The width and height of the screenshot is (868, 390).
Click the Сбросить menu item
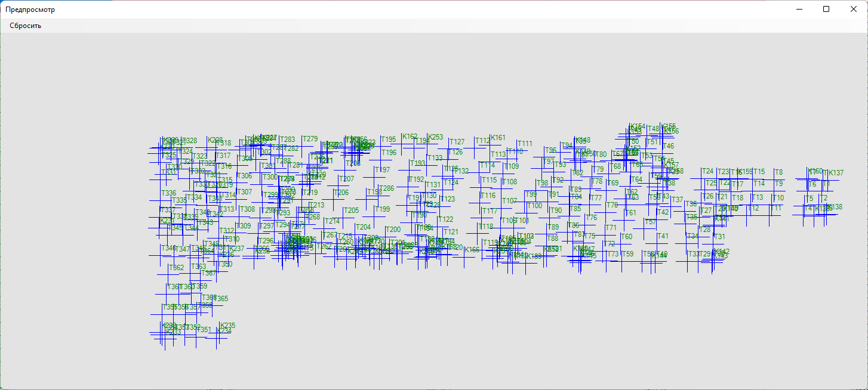[x=26, y=26]
